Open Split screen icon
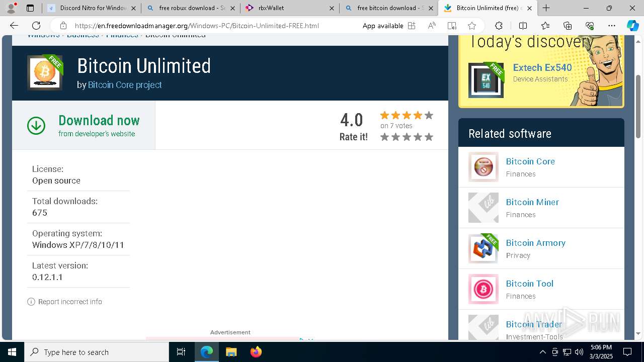The height and width of the screenshot is (362, 644). [x=523, y=26]
